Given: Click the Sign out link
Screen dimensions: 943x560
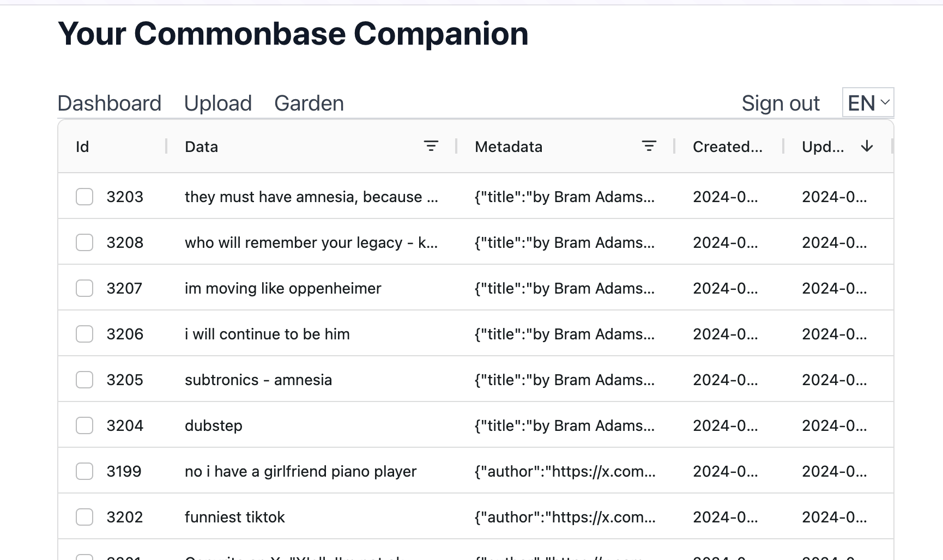Looking at the screenshot, I should (x=780, y=103).
